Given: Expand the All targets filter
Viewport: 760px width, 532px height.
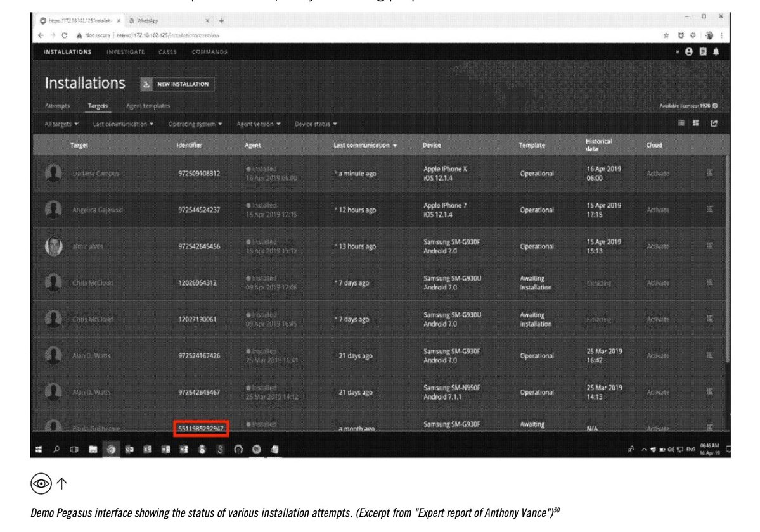Looking at the screenshot, I should 61,124.
